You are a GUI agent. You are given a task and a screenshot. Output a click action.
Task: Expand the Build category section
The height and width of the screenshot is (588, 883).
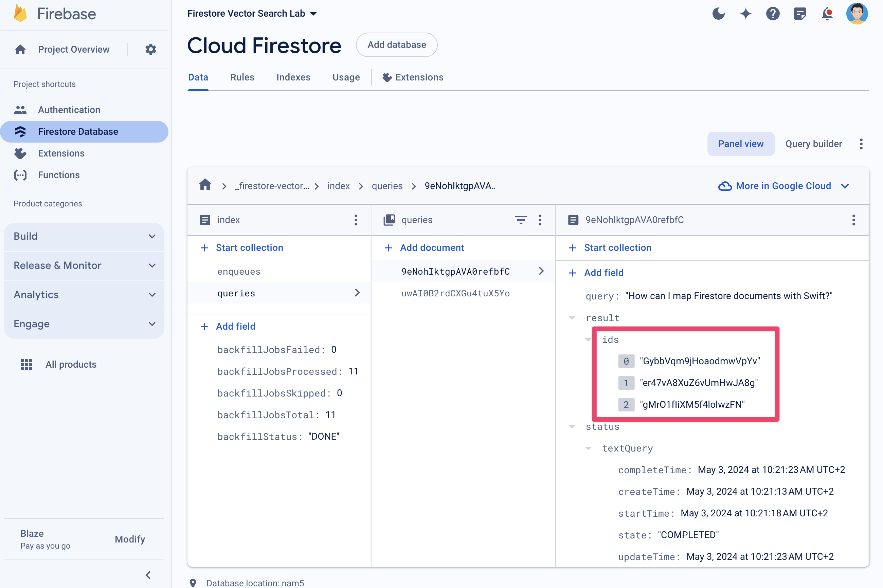(x=85, y=235)
